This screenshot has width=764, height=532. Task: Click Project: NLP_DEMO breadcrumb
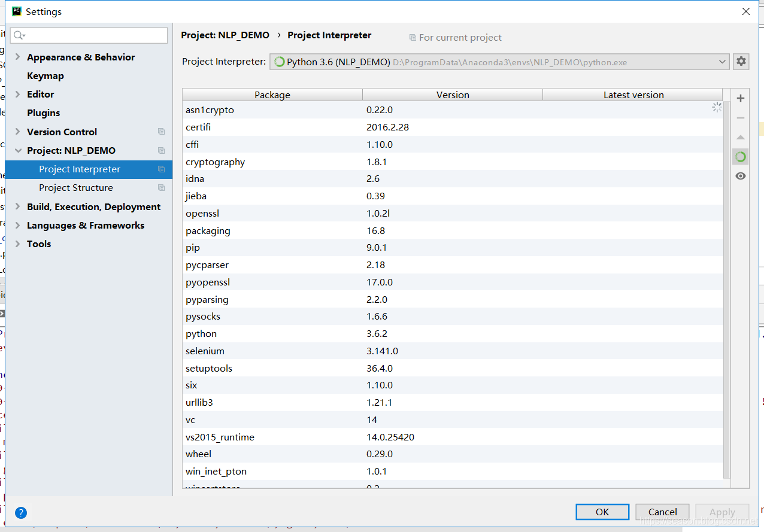click(x=225, y=35)
